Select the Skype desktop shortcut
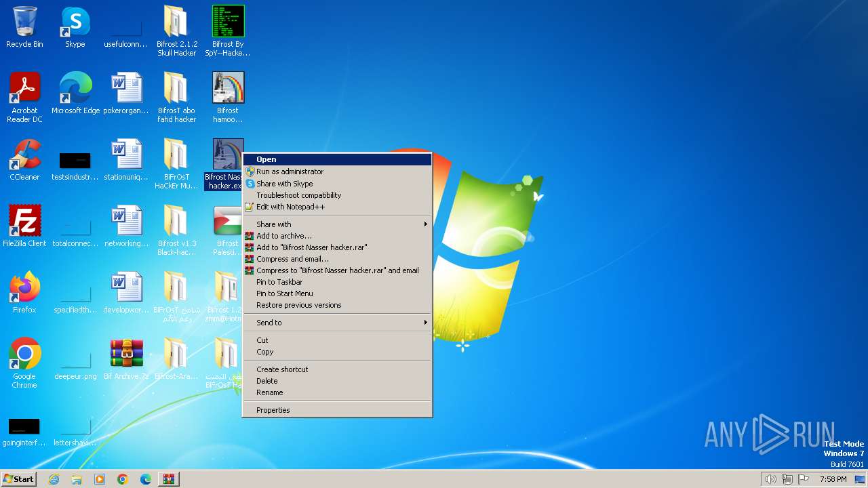Image resolution: width=868 pixels, height=488 pixels. [75, 27]
